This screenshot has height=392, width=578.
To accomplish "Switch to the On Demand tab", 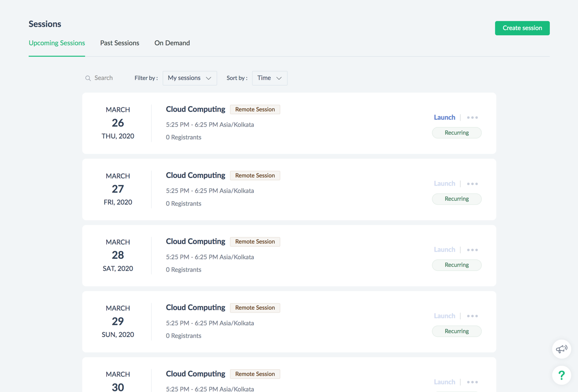I will tap(172, 43).
